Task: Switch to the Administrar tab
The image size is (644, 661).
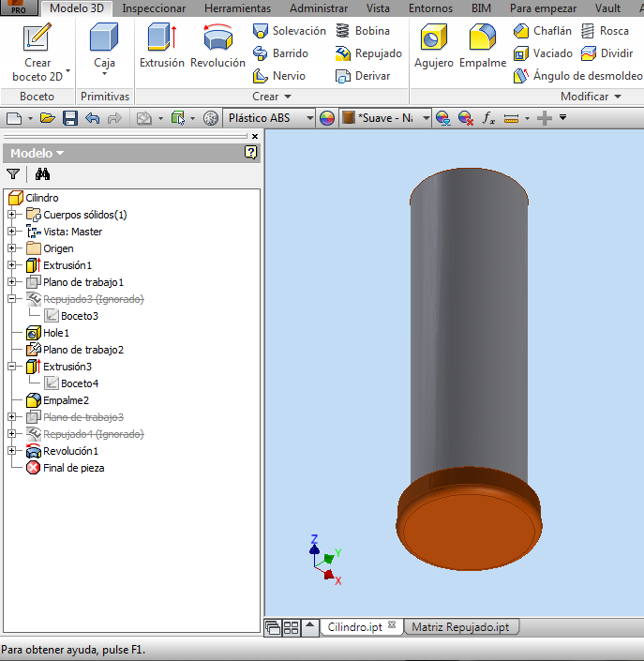Action: (x=319, y=8)
